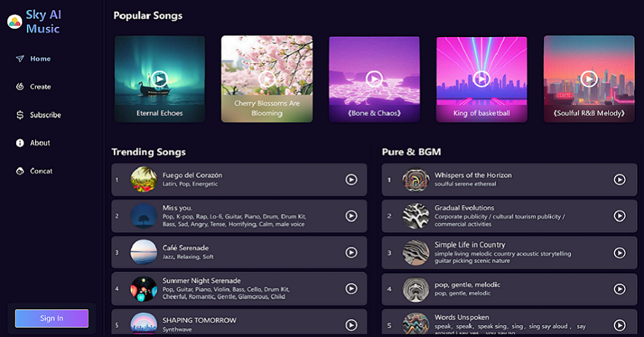Click the SHAPING TOMORROW album artwork
Image resolution: width=644 pixels, height=337 pixels.
[x=144, y=324]
